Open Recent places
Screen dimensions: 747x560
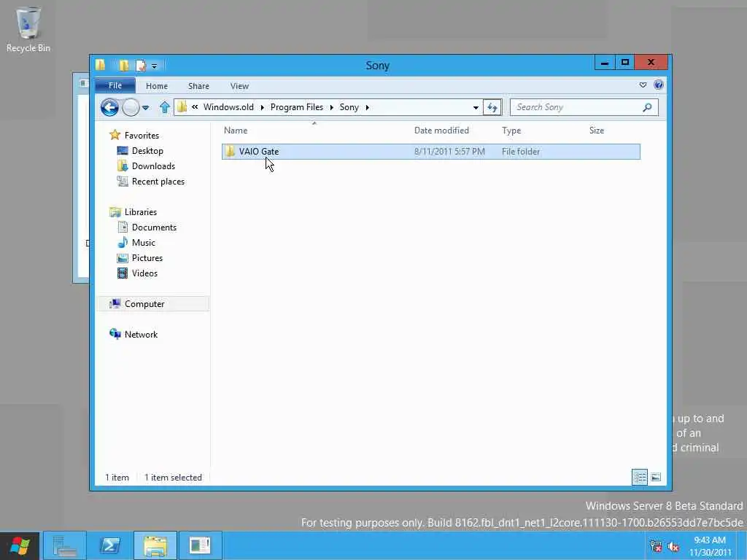158,182
